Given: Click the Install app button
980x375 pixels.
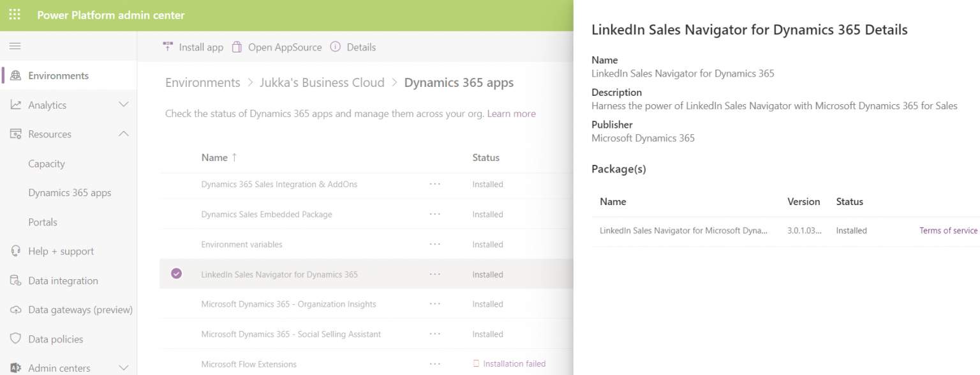Looking at the screenshot, I should pos(193,47).
